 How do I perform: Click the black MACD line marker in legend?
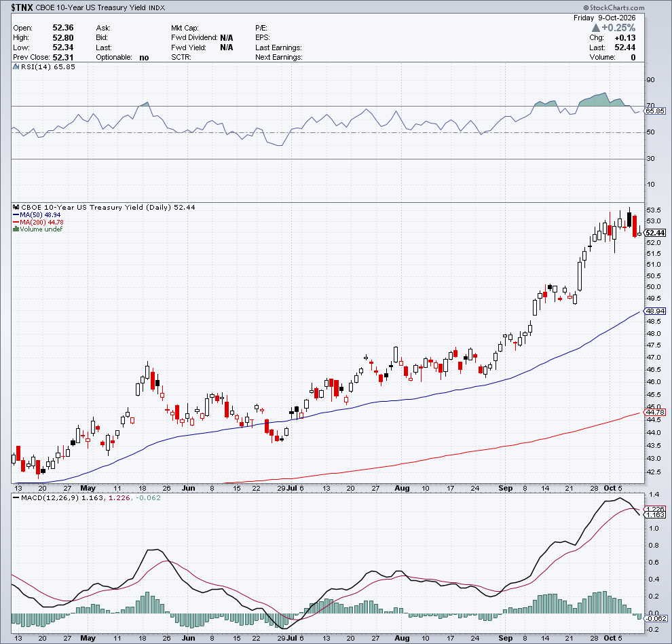[16, 498]
